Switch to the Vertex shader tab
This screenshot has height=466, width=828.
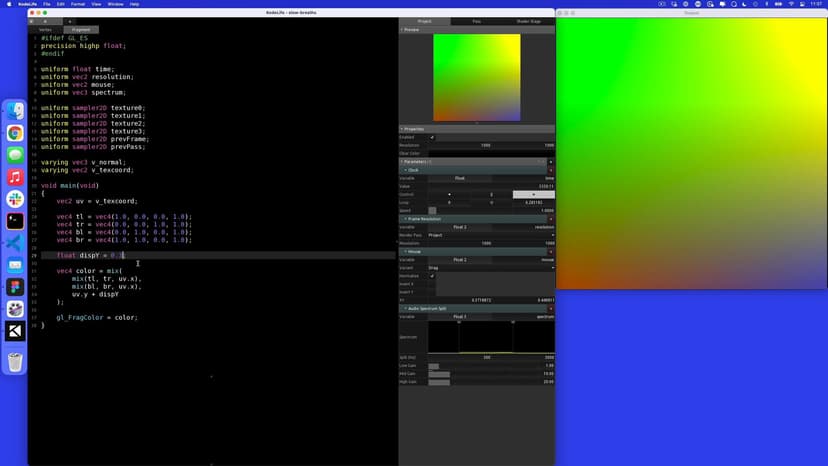pyautogui.click(x=45, y=29)
